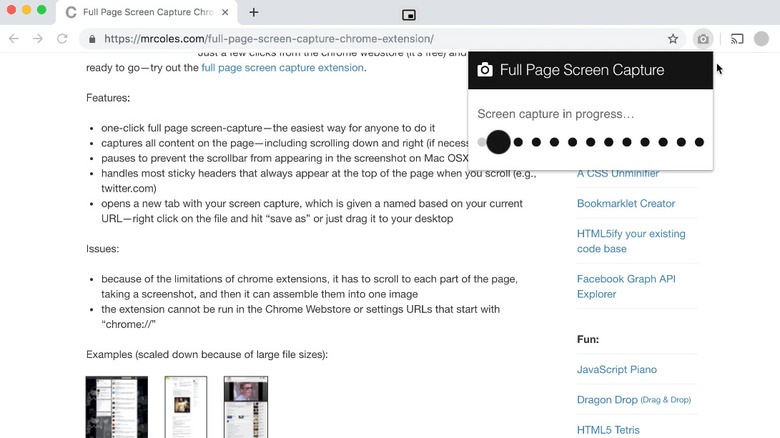Bookmark this page with the star icon
This screenshot has height=438, width=780.
[673, 39]
